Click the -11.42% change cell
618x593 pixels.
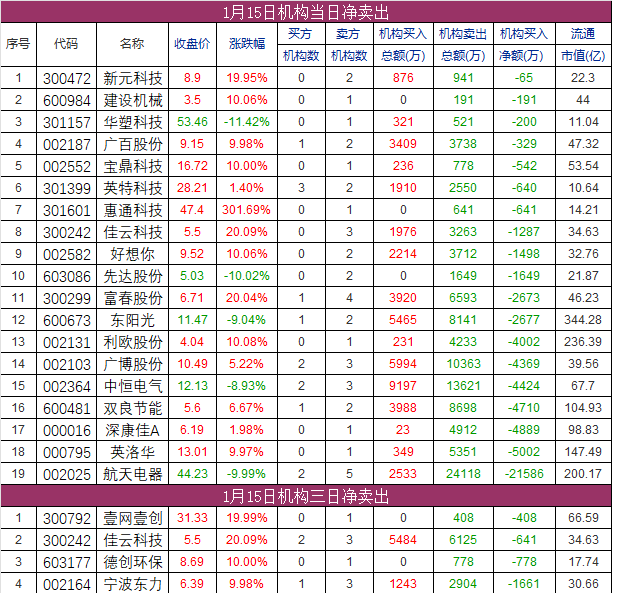(247, 122)
